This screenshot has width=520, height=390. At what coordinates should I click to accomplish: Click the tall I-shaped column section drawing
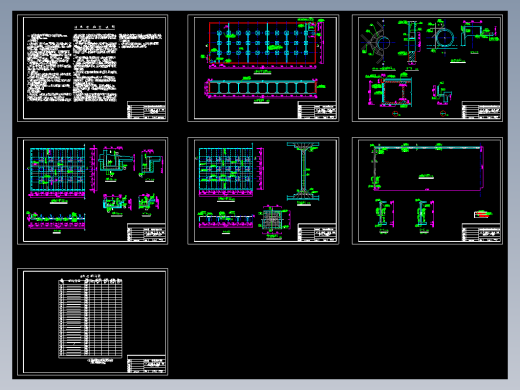pos(303,171)
